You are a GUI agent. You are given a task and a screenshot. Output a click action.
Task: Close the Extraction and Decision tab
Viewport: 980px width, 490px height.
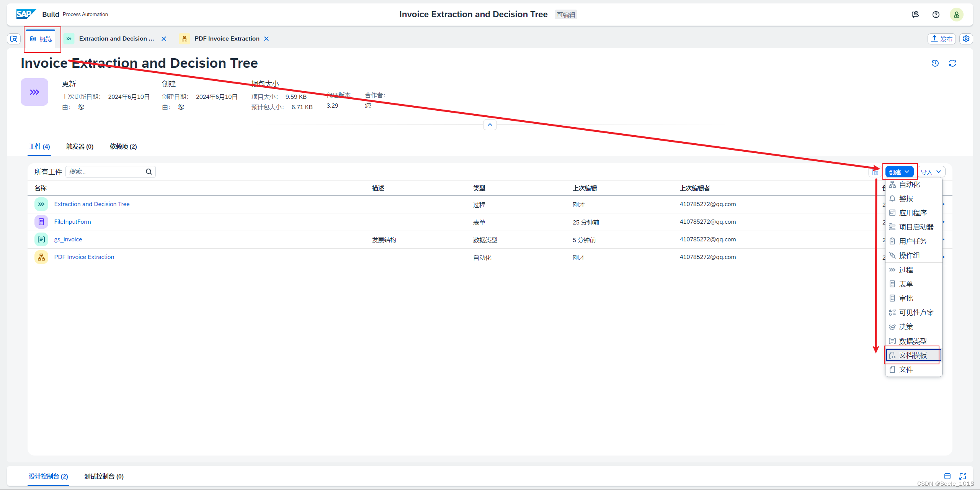coord(164,39)
